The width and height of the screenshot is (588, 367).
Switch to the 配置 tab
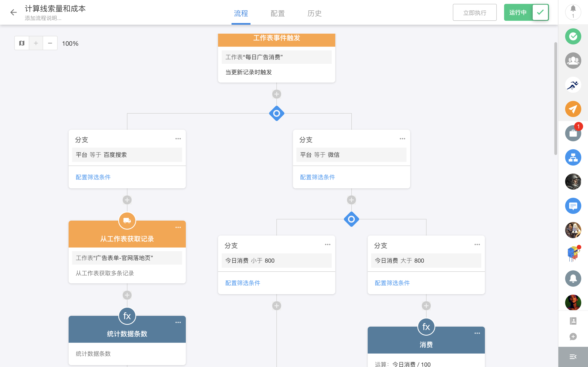coord(277,13)
